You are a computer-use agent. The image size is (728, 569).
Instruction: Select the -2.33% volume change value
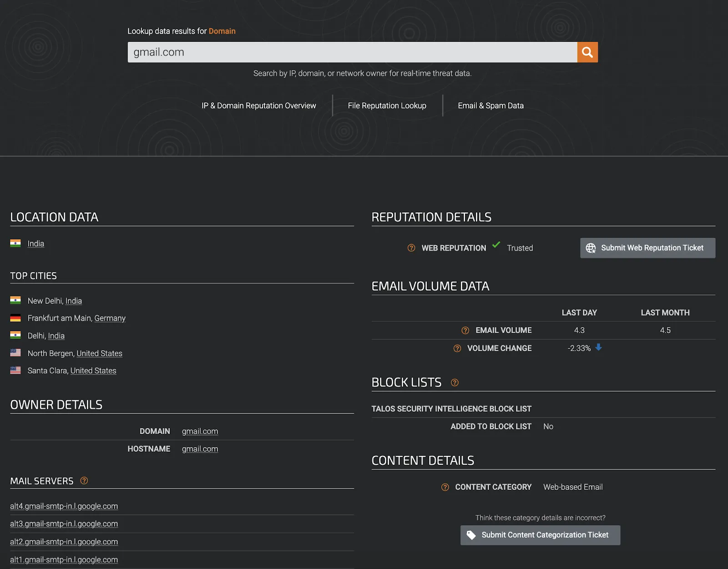point(579,348)
